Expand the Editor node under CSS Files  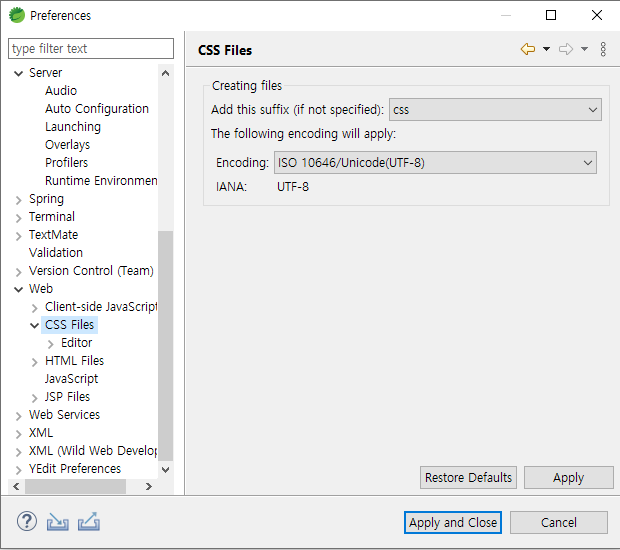tap(50, 344)
